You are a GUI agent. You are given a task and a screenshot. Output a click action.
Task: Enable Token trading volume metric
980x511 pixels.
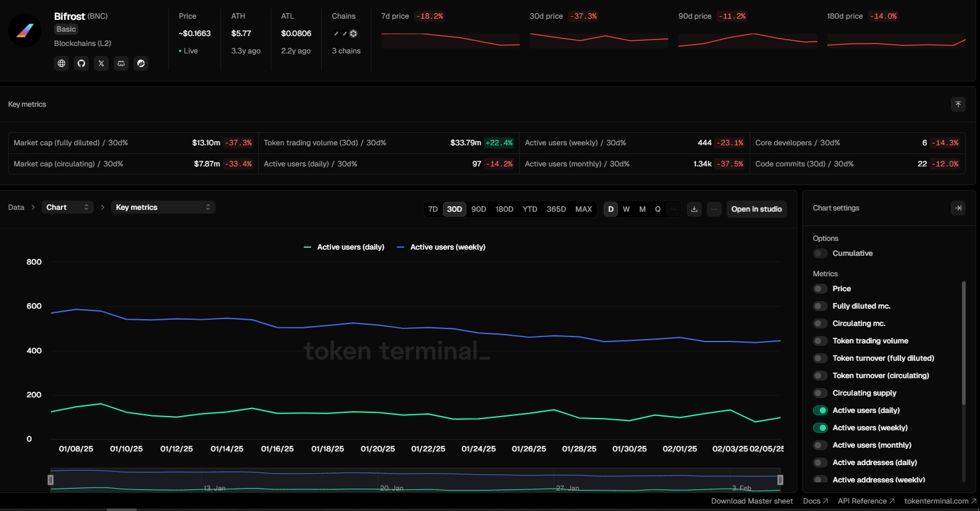820,341
